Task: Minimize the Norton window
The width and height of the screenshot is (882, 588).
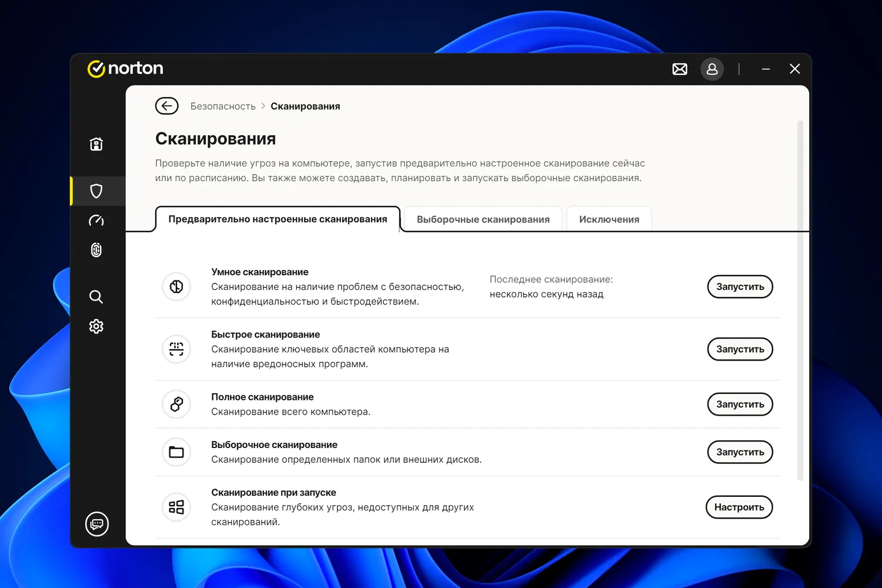Action: coord(766,69)
